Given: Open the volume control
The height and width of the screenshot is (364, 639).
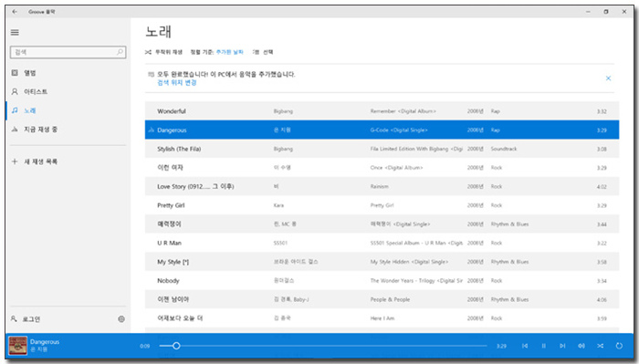Looking at the screenshot, I should pos(581,346).
